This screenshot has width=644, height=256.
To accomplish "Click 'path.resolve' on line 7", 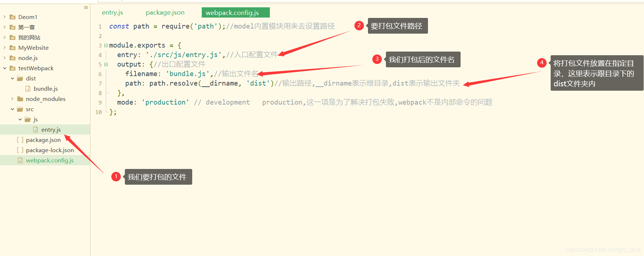I will pyautogui.click(x=174, y=83).
